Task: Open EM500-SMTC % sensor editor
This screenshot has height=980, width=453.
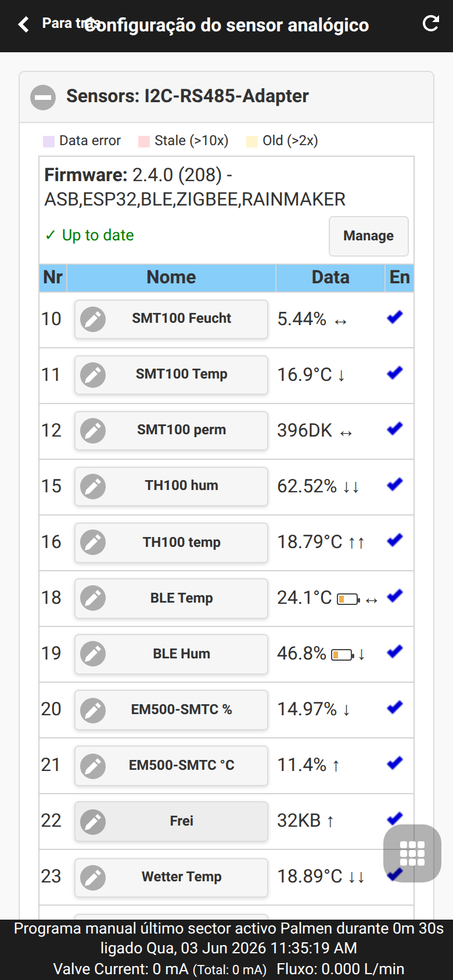Action: tap(171, 709)
